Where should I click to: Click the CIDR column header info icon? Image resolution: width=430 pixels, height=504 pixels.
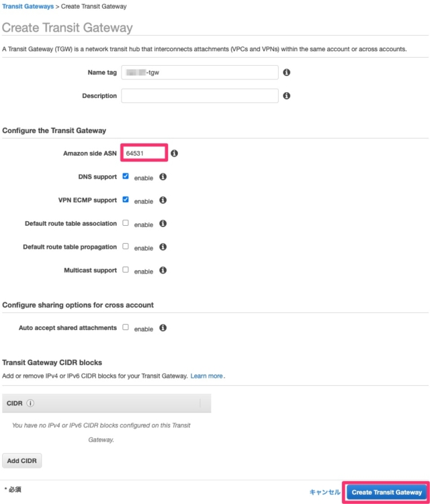point(31,403)
